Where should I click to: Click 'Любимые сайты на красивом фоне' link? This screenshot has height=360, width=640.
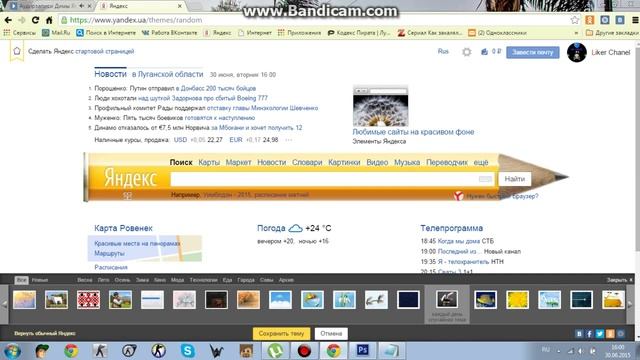pyautogui.click(x=413, y=132)
